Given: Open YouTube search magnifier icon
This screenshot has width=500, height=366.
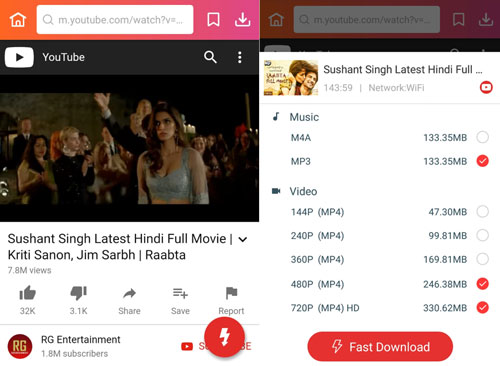Looking at the screenshot, I should tap(210, 57).
